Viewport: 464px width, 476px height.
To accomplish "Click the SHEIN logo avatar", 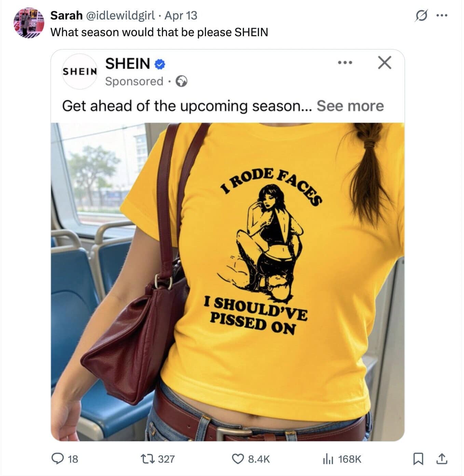I will pyautogui.click(x=80, y=71).
